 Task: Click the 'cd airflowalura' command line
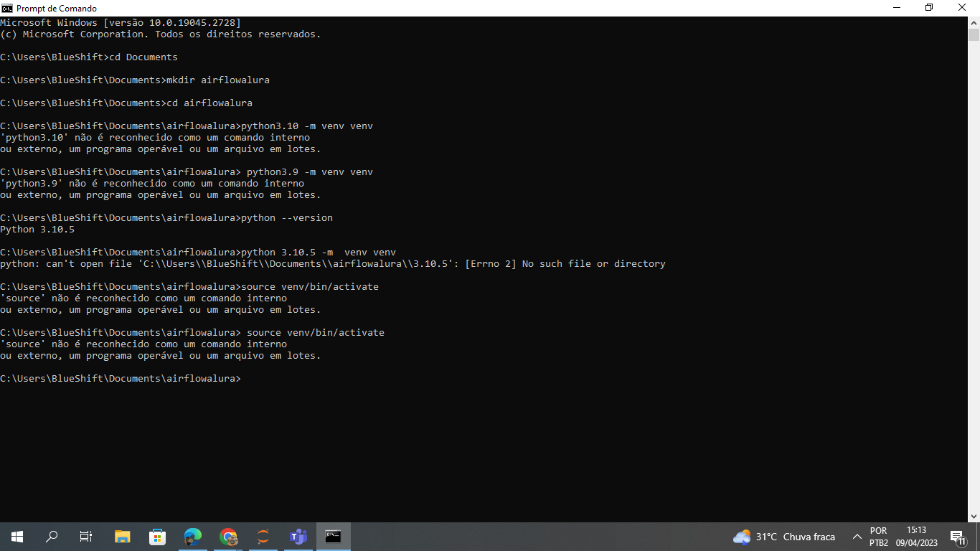(x=126, y=103)
